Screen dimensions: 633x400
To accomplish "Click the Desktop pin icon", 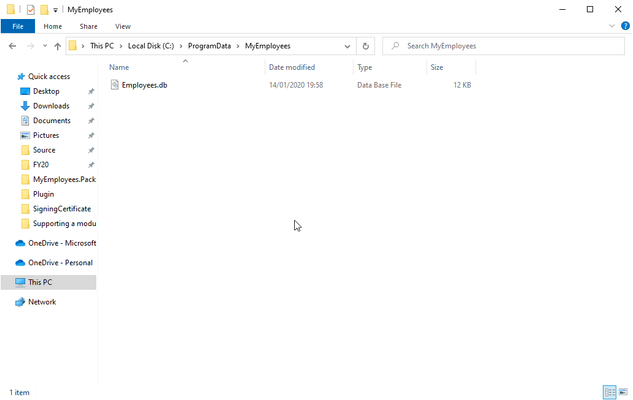I will (91, 92).
